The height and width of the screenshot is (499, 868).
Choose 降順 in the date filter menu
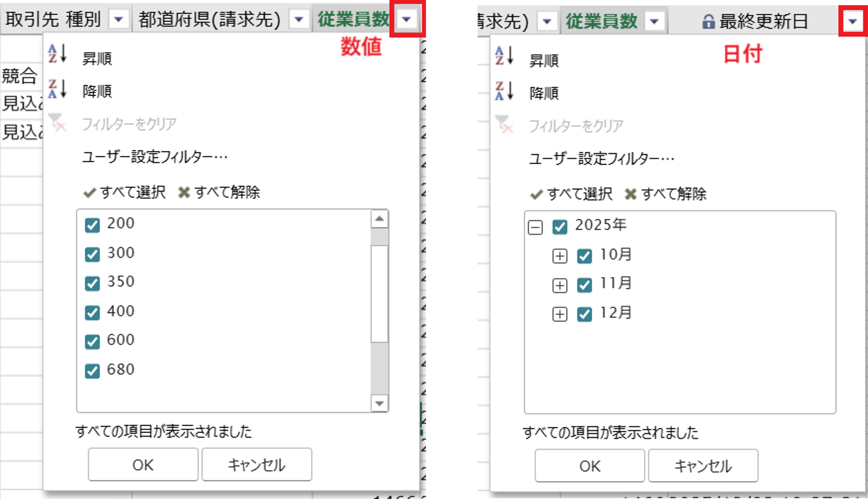pyautogui.click(x=544, y=93)
